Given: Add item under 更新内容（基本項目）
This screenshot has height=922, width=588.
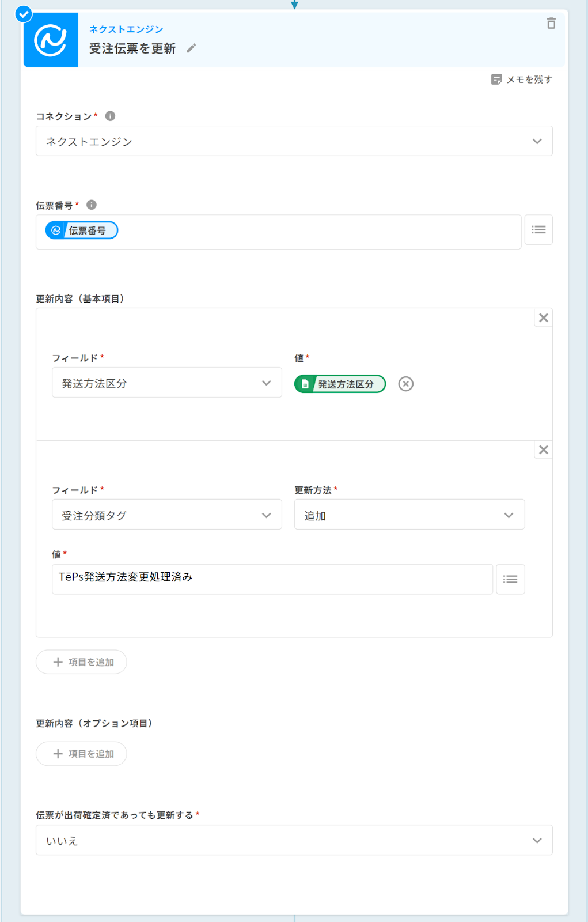Looking at the screenshot, I should [81, 662].
